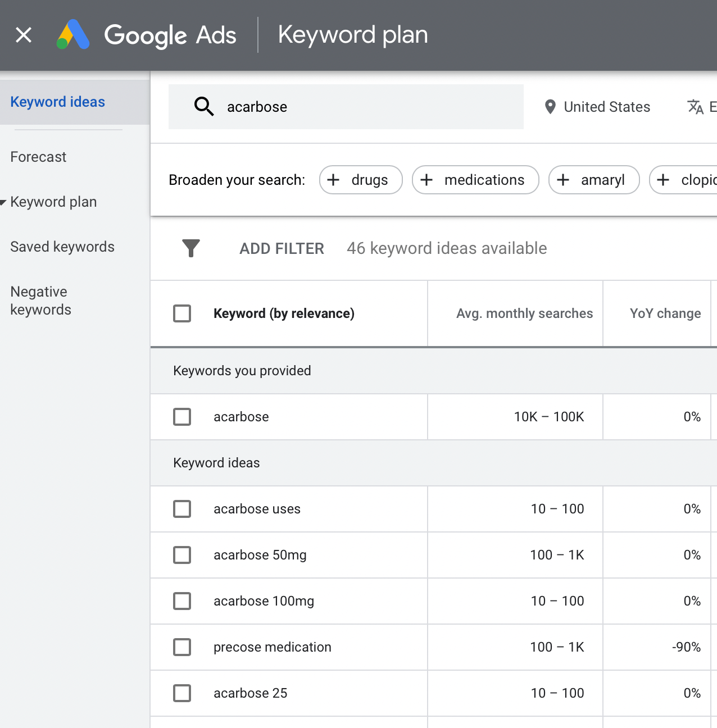Click the 'Keywords you provided' group header
This screenshot has width=717, height=728.
(x=242, y=371)
